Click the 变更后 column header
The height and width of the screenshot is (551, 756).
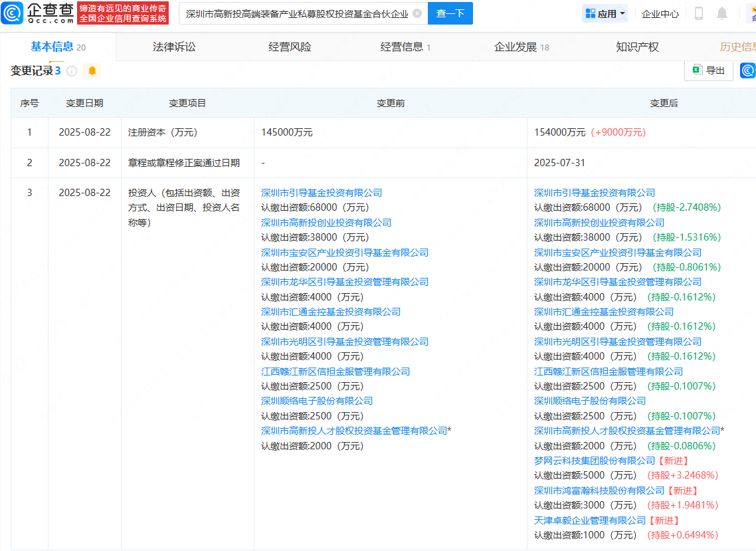pos(664,103)
